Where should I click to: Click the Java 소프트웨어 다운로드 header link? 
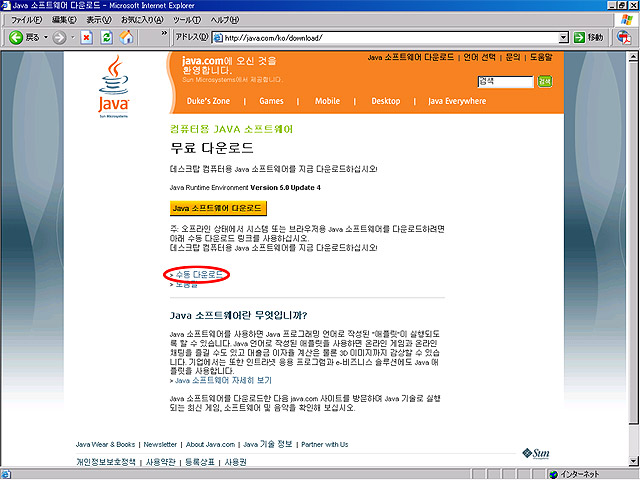click(x=411, y=58)
